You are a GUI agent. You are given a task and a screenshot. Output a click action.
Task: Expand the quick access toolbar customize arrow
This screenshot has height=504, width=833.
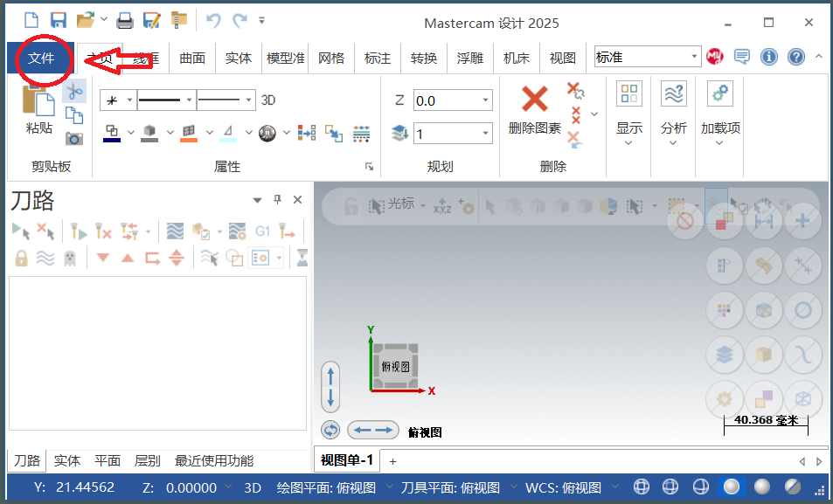(x=262, y=21)
